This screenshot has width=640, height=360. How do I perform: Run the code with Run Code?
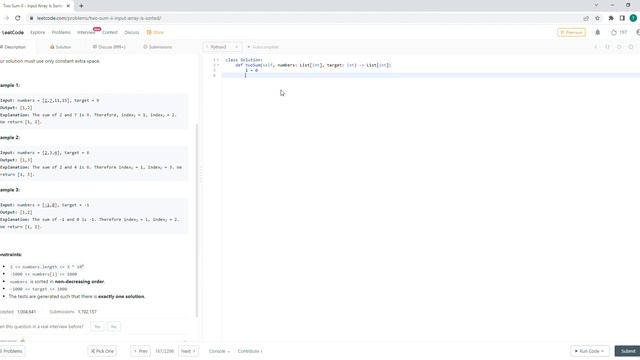590,351
